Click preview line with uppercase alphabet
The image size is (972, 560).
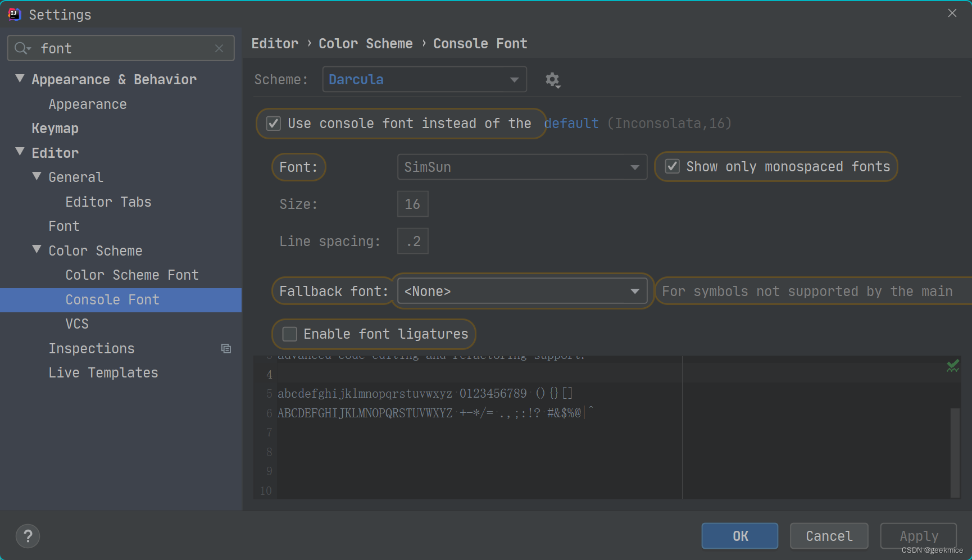coord(435,413)
